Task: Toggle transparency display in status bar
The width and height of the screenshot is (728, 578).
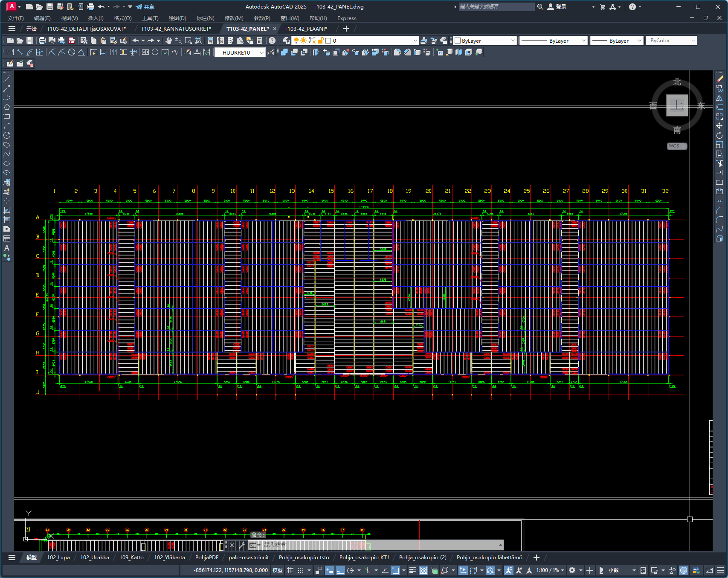Action: coord(423,570)
